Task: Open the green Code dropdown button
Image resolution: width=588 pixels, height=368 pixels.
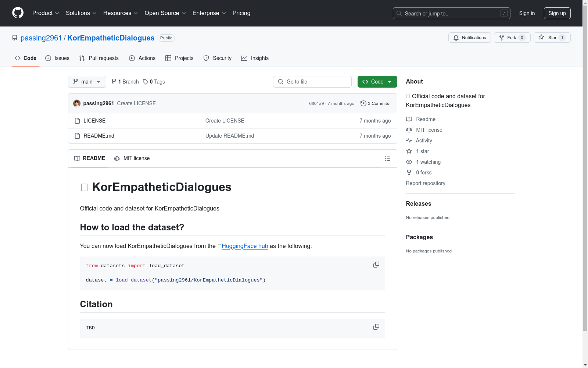Action: 377,82
